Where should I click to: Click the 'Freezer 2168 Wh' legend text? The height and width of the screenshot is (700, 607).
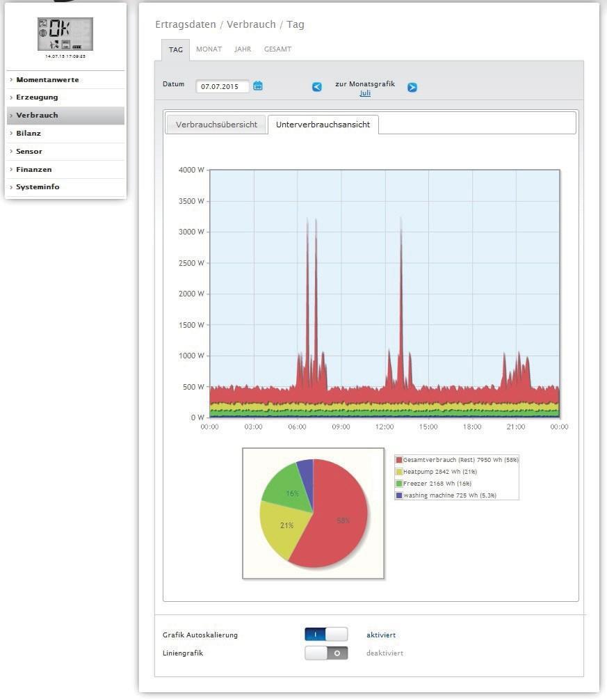tap(437, 484)
